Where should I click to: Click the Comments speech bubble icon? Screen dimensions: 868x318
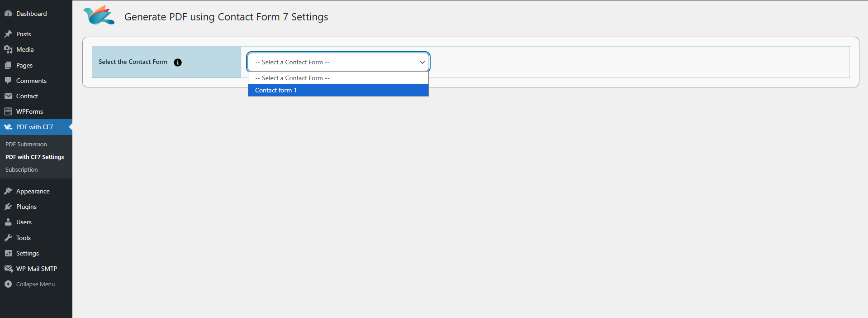pos(8,81)
